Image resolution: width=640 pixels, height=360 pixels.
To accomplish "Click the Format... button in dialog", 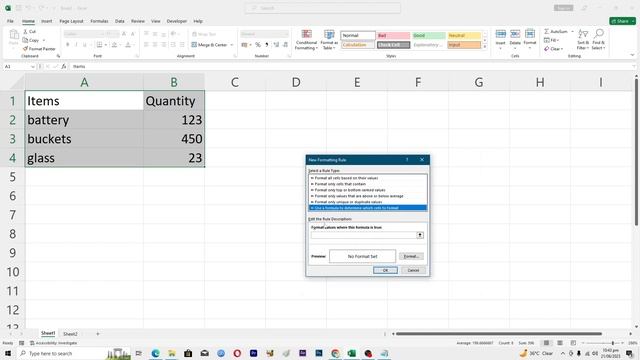I will (411, 256).
